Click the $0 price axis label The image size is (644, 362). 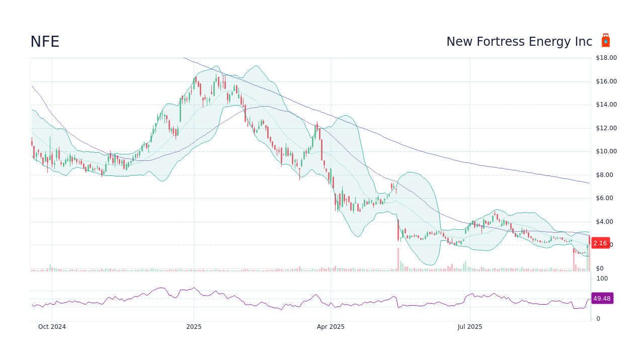600,268
